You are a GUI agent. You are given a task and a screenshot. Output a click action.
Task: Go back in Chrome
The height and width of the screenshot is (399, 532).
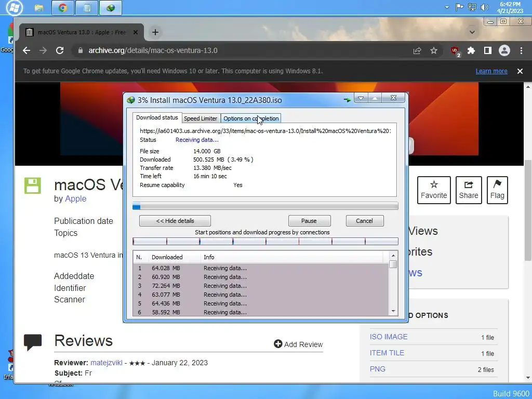(26, 50)
